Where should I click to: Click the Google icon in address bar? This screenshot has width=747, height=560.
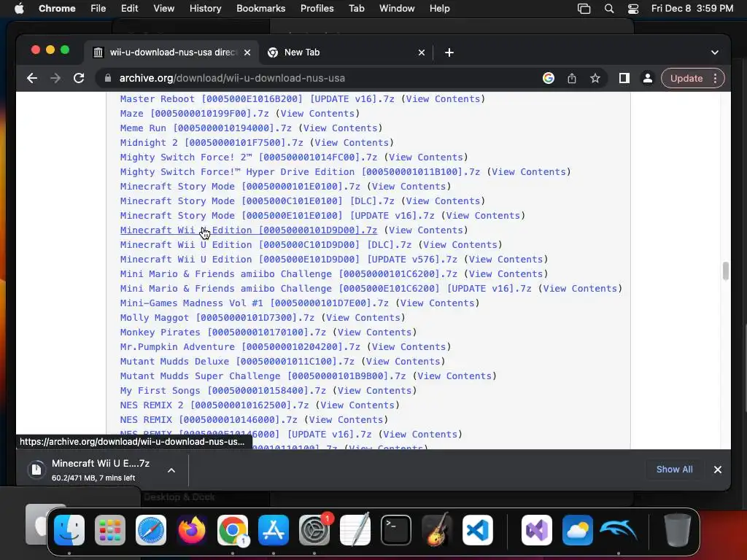(x=549, y=78)
